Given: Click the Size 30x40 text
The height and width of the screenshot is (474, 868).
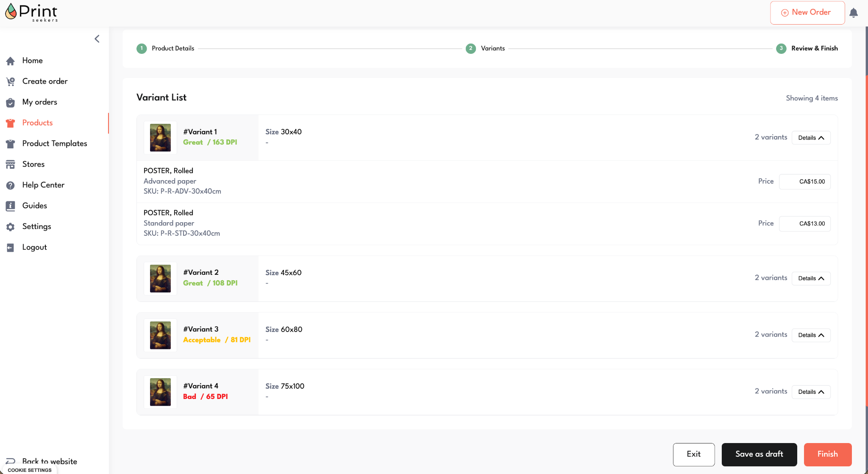Looking at the screenshot, I should click(x=284, y=132).
